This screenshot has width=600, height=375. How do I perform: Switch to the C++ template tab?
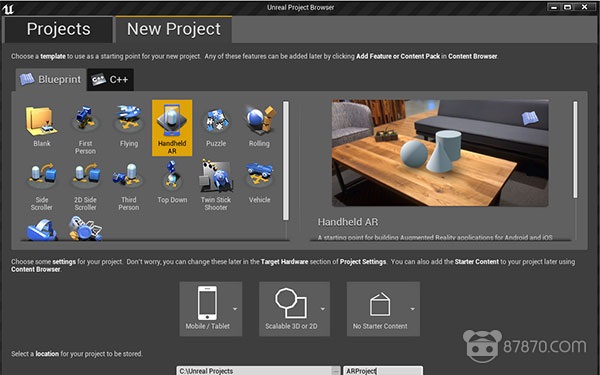pyautogui.click(x=110, y=80)
